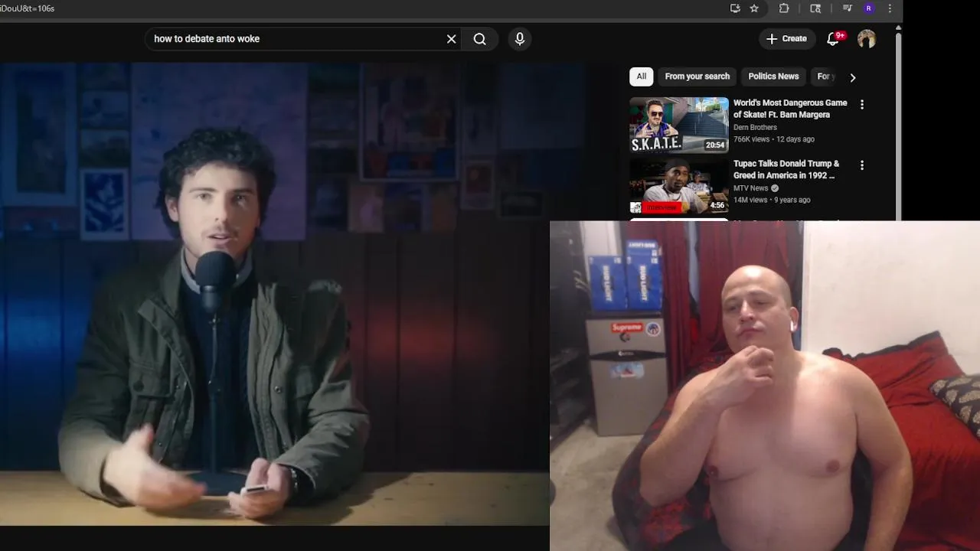Select the From your search chip
The height and width of the screenshot is (551, 980).
click(697, 77)
